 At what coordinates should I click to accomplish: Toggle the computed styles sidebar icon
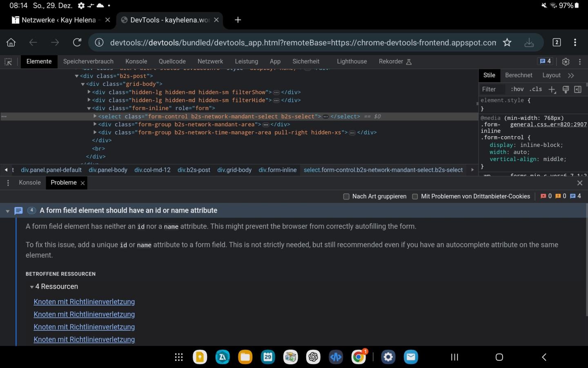(x=578, y=90)
